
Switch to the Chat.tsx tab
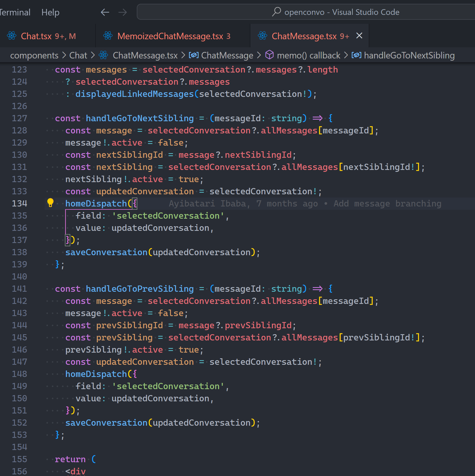point(36,36)
